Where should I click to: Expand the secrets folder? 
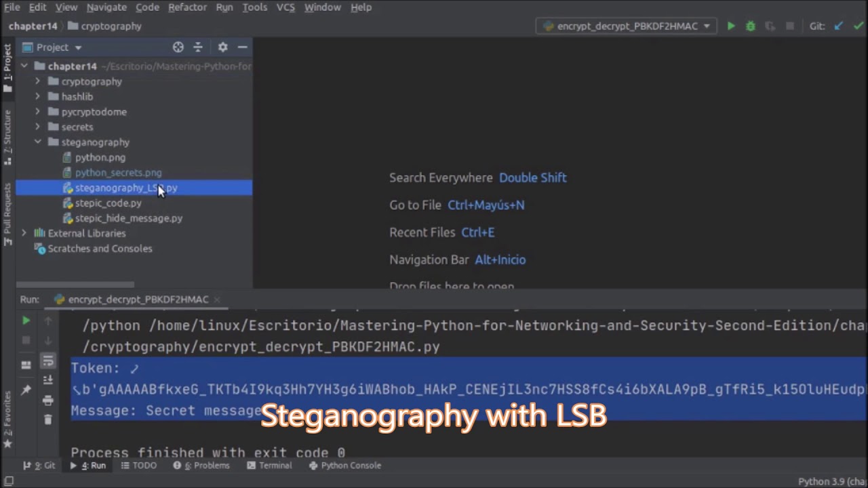pos(37,127)
